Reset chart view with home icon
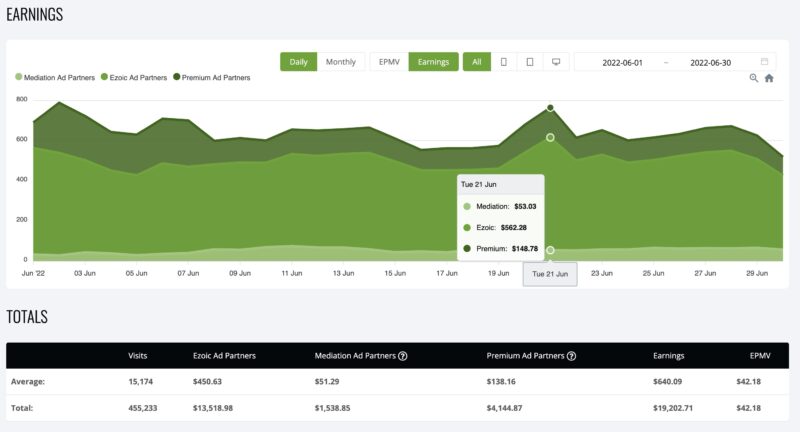Viewport: 800px width, 432px height. [769, 78]
